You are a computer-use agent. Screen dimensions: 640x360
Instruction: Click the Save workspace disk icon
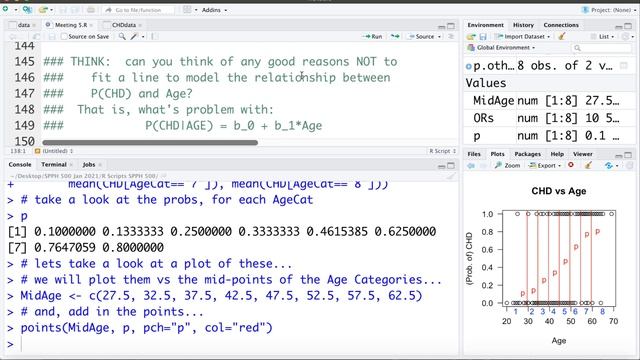click(483, 36)
